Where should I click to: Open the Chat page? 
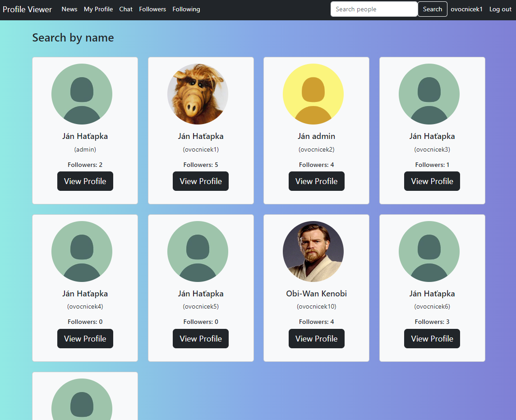[x=126, y=9]
